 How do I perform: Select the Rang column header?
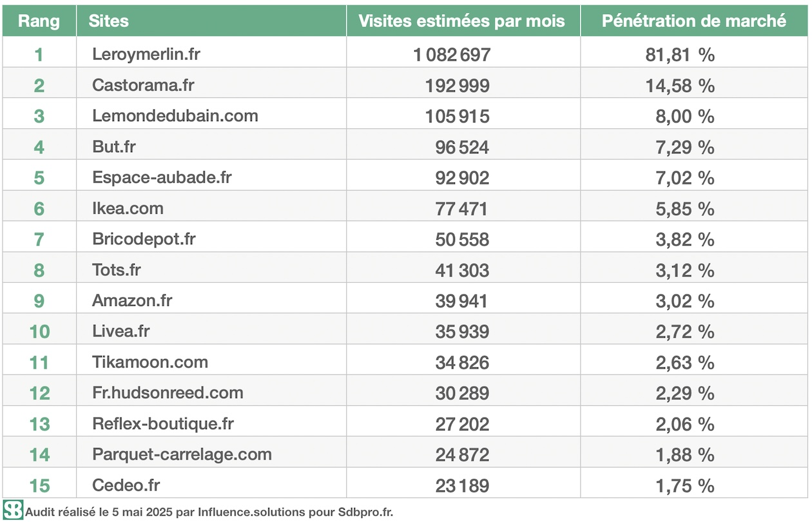coord(39,21)
